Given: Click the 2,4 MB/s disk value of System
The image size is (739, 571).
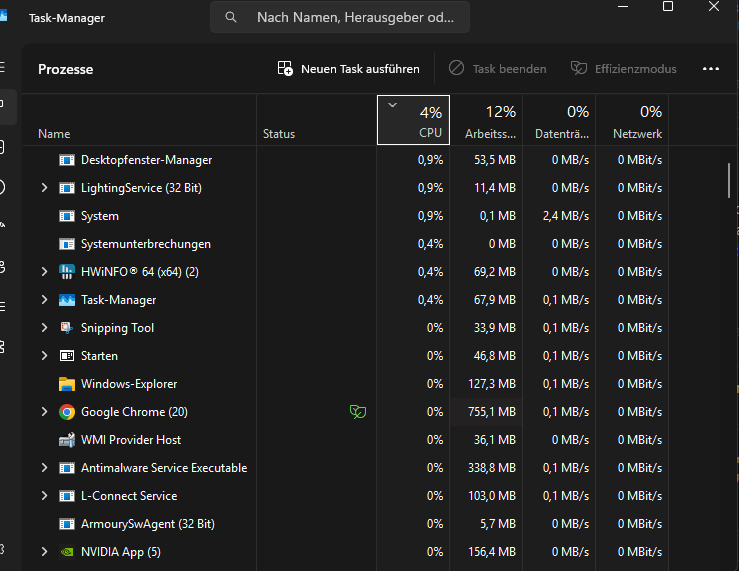Looking at the screenshot, I should point(566,216).
